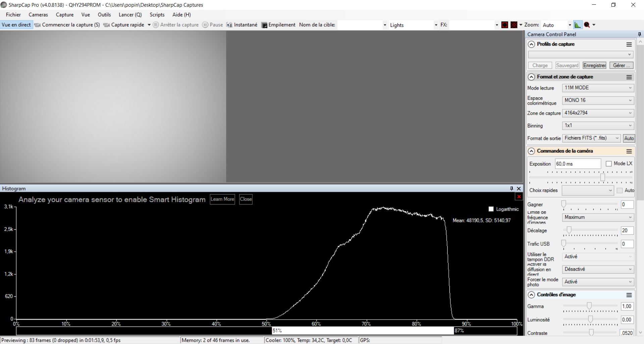The width and height of the screenshot is (644, 344).
Task: Enable the Logarithmic histogram checkbox
Action: coord(491,209)
